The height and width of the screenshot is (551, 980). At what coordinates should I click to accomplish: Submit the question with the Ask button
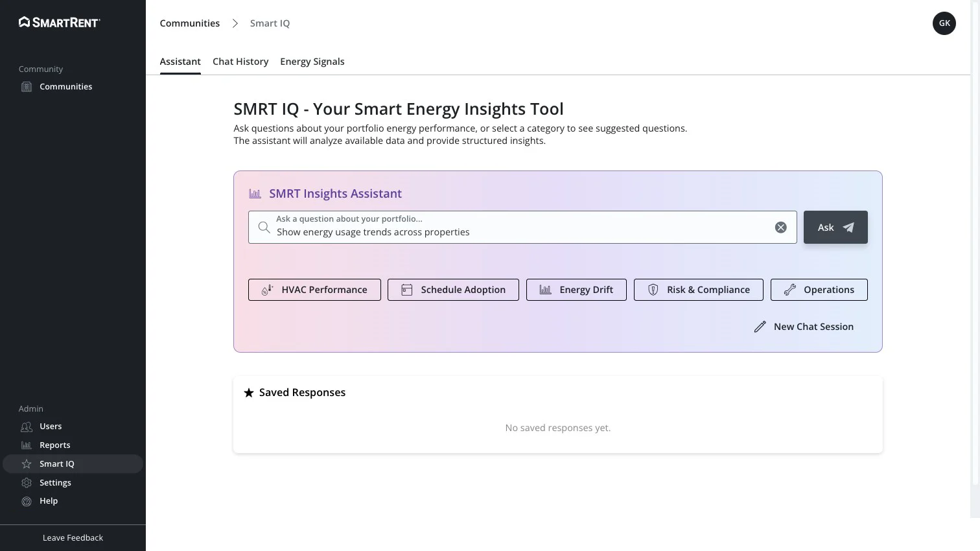(x=835, y=228)
